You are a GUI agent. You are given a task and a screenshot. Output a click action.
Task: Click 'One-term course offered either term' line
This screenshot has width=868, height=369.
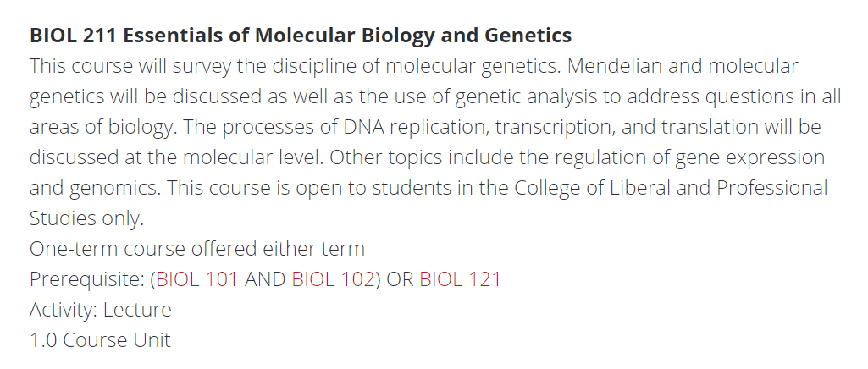click(x=197, y=248)
